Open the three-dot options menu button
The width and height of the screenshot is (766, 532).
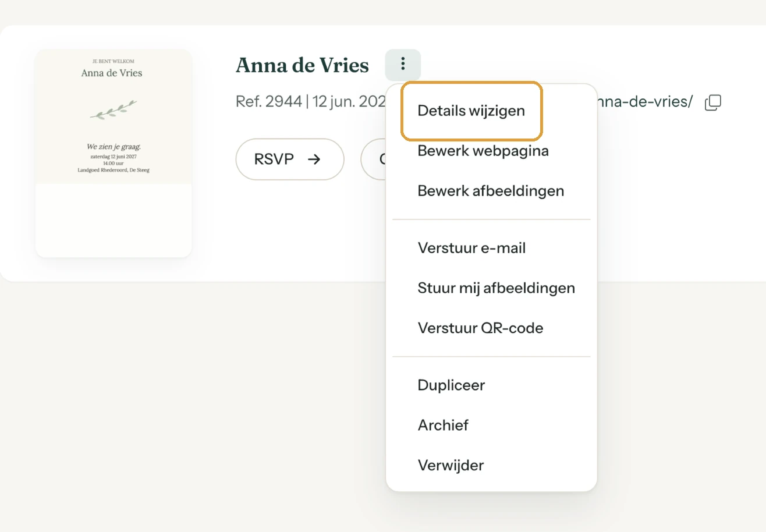click(x=403, y=65)
